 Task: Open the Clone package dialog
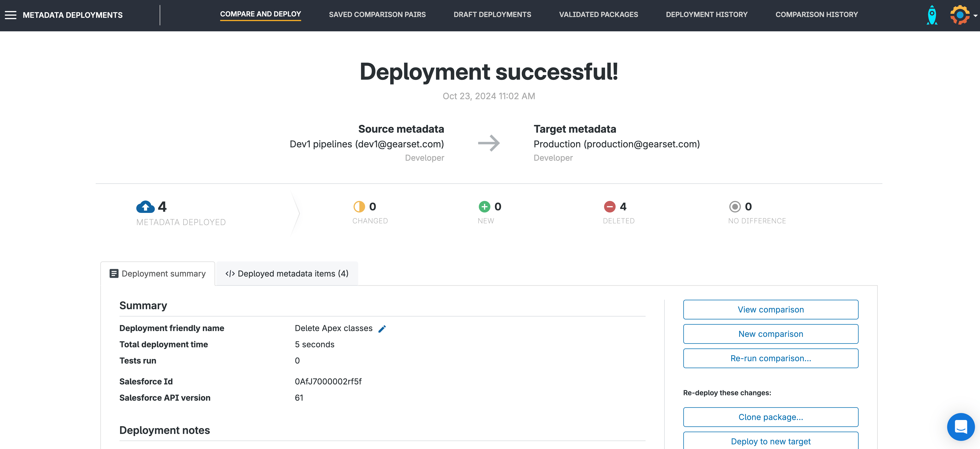coord(770,417)
